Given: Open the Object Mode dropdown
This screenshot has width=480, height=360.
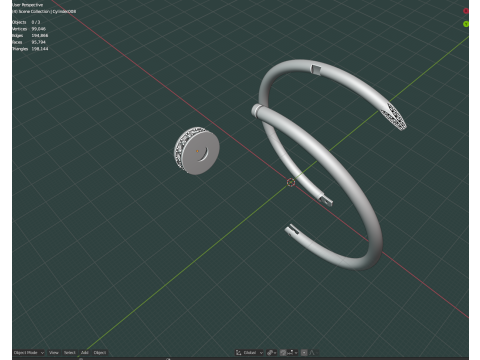Looking at the screenshot, I should coord(29,352).
